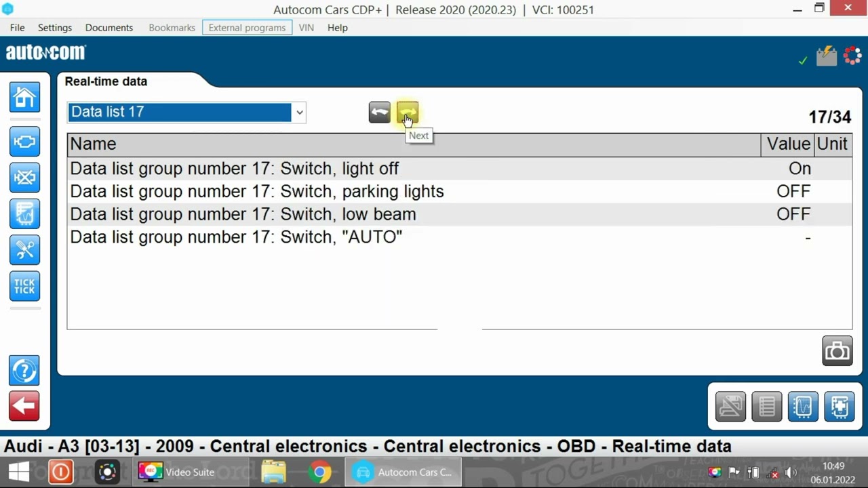Open the Home screen icon

[x=24, y=97]
